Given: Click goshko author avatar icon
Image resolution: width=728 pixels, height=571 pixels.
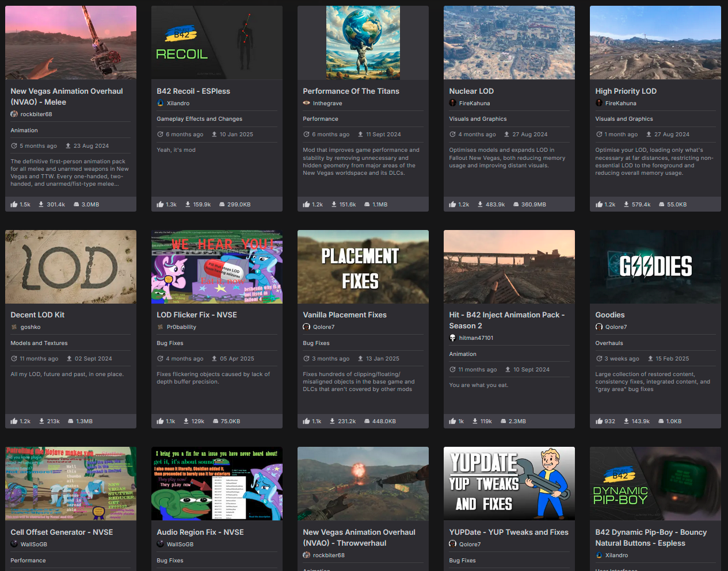Looking at the screenshot, I should click(14, 327).
